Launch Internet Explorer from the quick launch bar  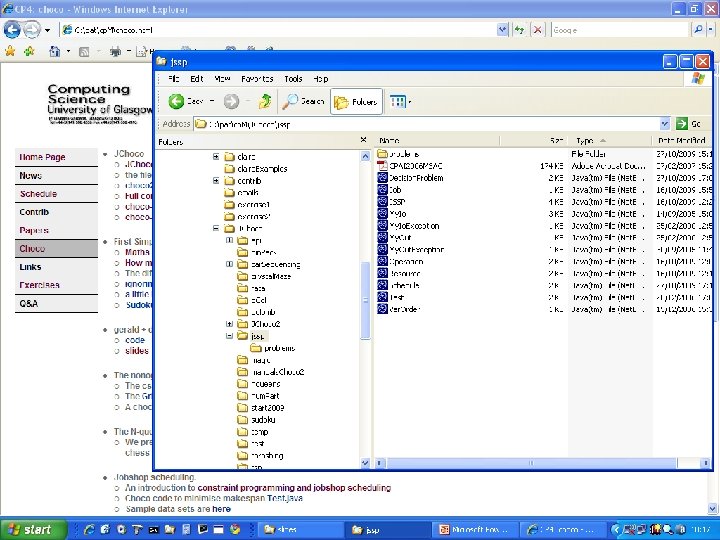point(89,529)
